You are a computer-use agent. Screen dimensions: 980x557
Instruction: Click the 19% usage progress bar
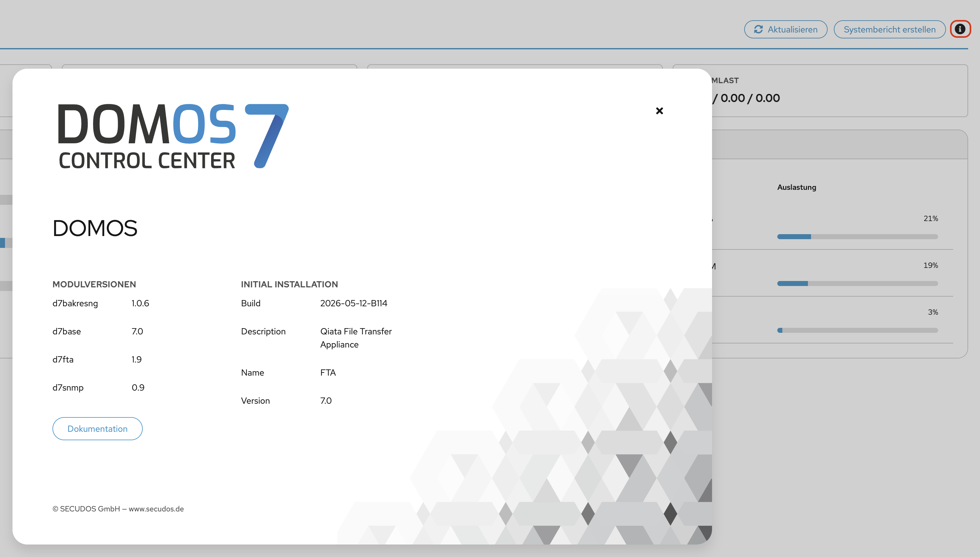(x=857, y=283)
